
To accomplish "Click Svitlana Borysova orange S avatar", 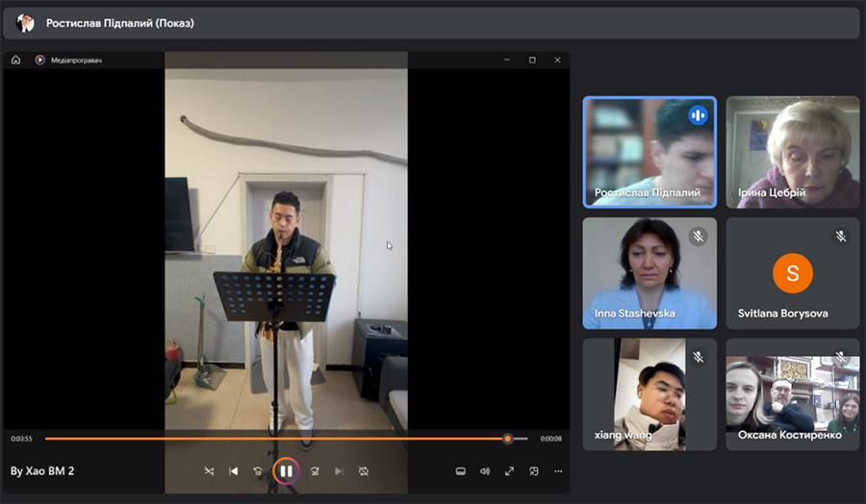I will (x=793, y=273).
